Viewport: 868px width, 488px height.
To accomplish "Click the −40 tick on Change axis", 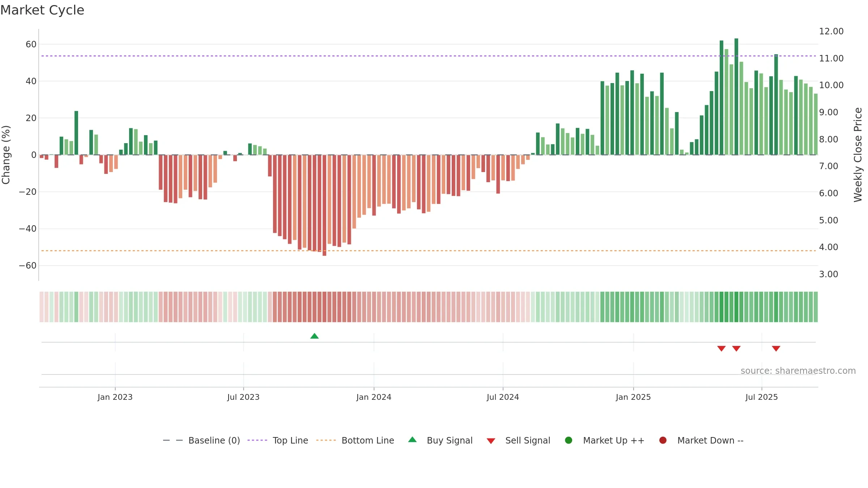I will pyautogui.click(x=28, y=229).
